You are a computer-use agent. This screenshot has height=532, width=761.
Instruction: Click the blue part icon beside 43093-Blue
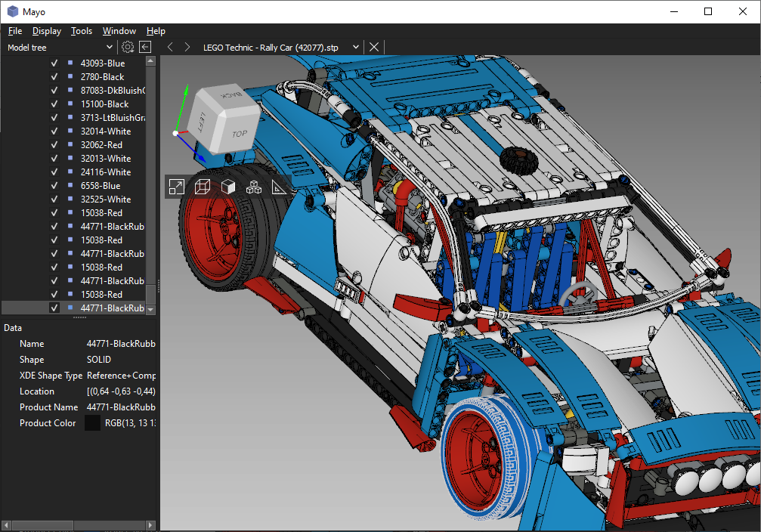[x=70, y=63]
